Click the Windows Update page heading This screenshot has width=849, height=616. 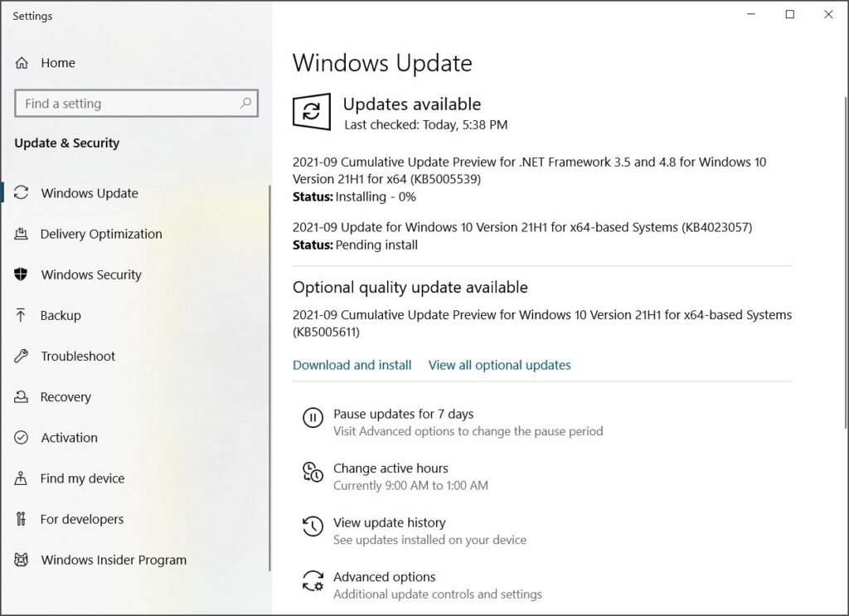[x=382, y=63]
